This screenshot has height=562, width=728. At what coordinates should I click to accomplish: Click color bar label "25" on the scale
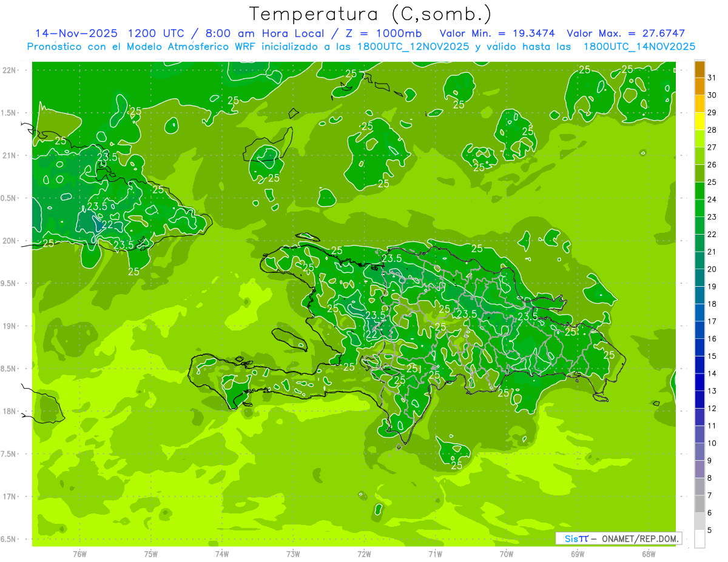[712, 182]
